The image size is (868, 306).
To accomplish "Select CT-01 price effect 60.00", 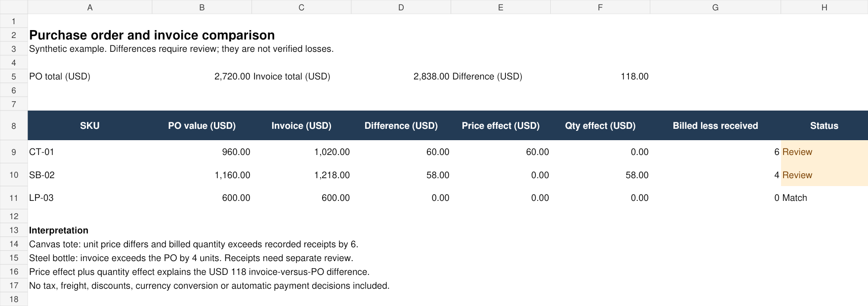I will coord(500,152).
